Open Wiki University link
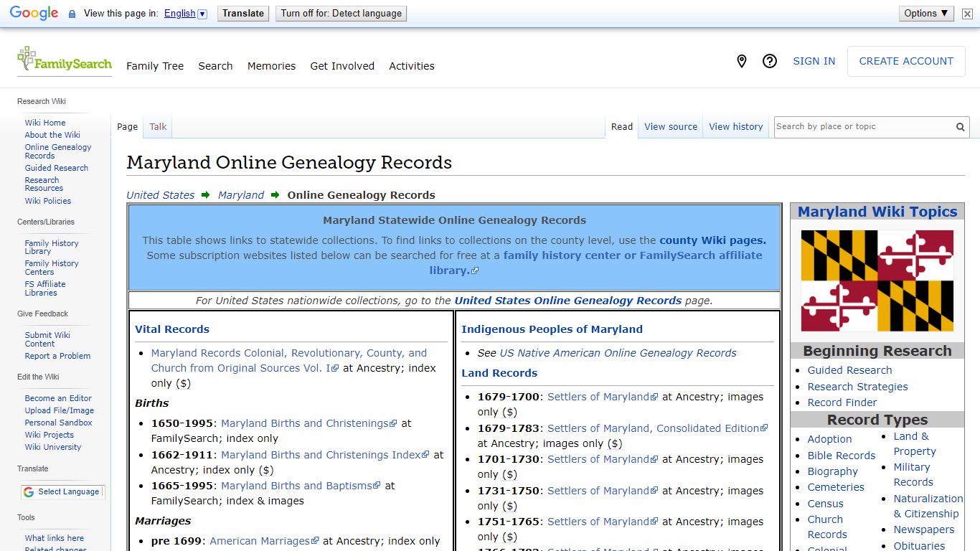980x551 pixels. 53,447
